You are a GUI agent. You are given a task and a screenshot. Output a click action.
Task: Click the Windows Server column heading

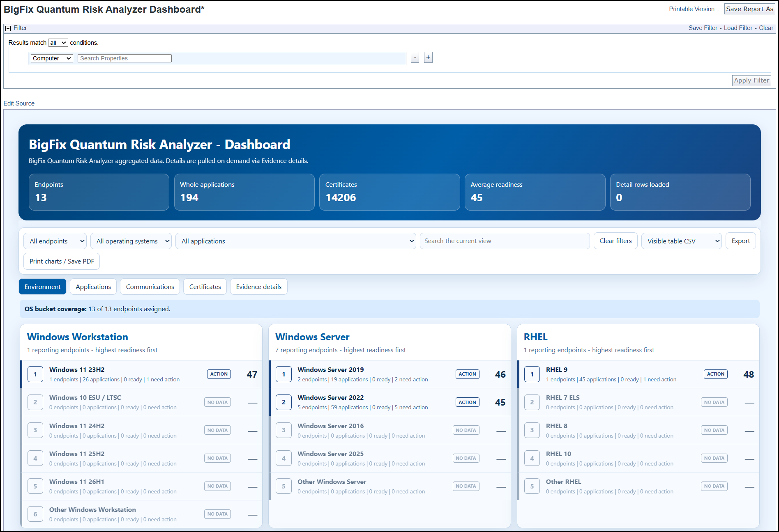[x=312, y=337]
